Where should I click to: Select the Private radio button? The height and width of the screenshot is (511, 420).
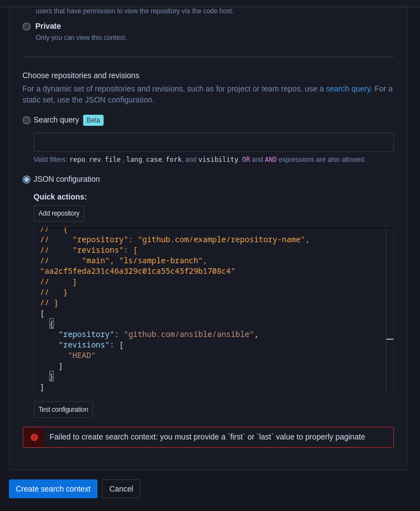point(27,26)
